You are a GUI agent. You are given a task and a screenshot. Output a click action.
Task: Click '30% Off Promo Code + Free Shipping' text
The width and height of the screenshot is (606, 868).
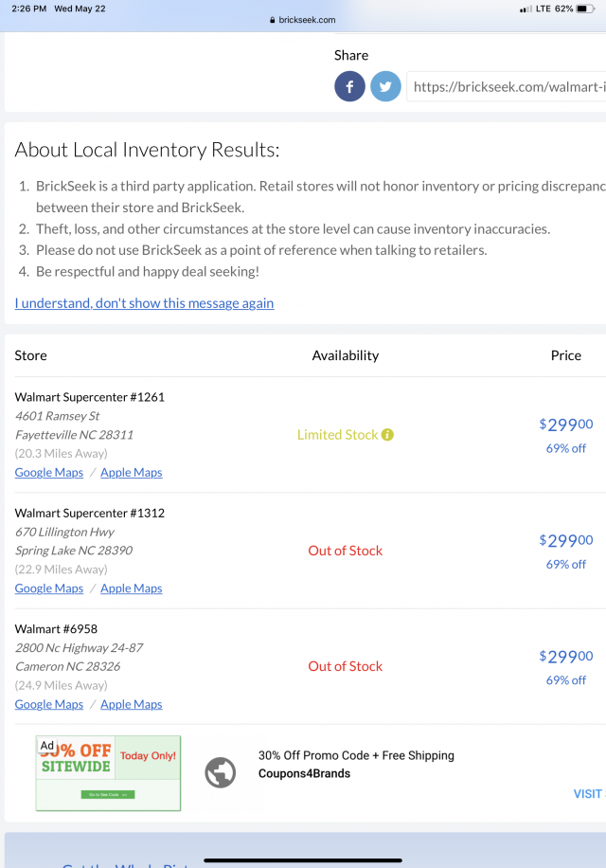click(x=356, y=755)
